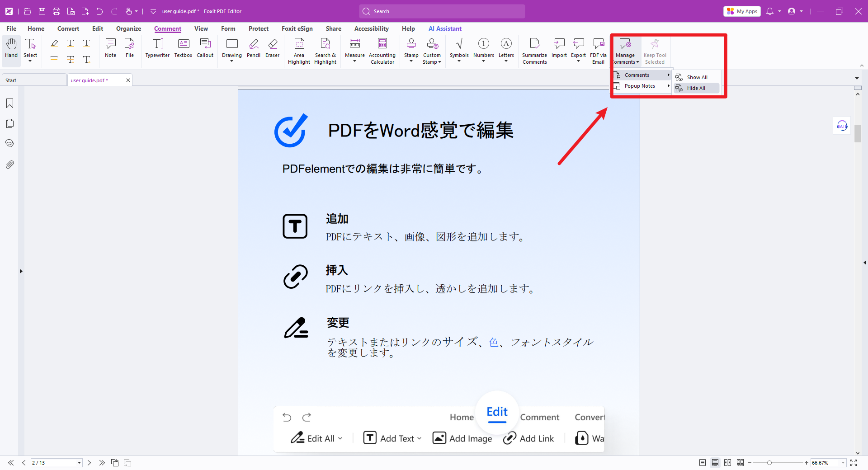Open the Attachments side panel
868x470 pixels.
(9, 164)
